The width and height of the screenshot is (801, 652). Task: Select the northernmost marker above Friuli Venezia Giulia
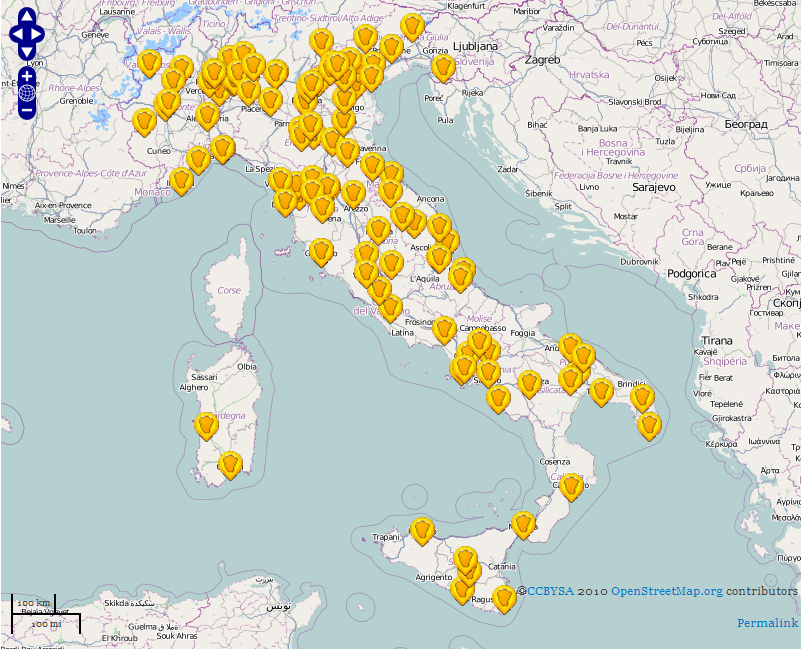412,27
